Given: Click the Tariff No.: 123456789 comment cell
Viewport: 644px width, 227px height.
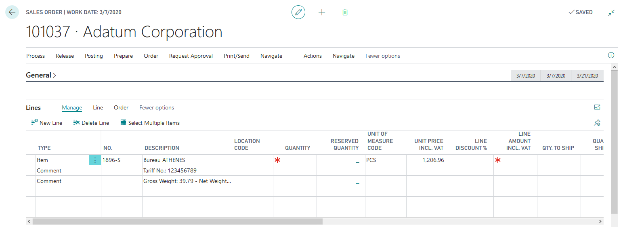Looking at the screenshot, I should [x=187, y=170].
